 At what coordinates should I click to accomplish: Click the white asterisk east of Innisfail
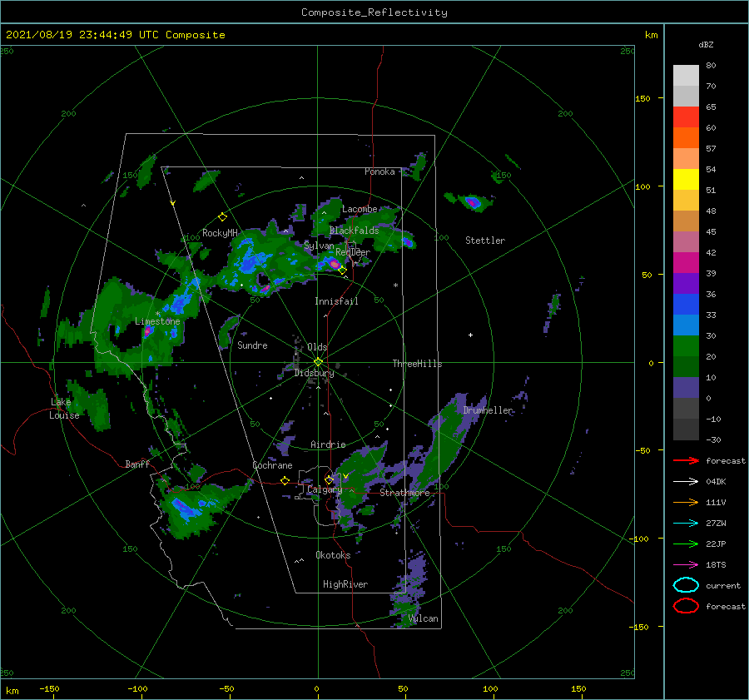(395, 285)
